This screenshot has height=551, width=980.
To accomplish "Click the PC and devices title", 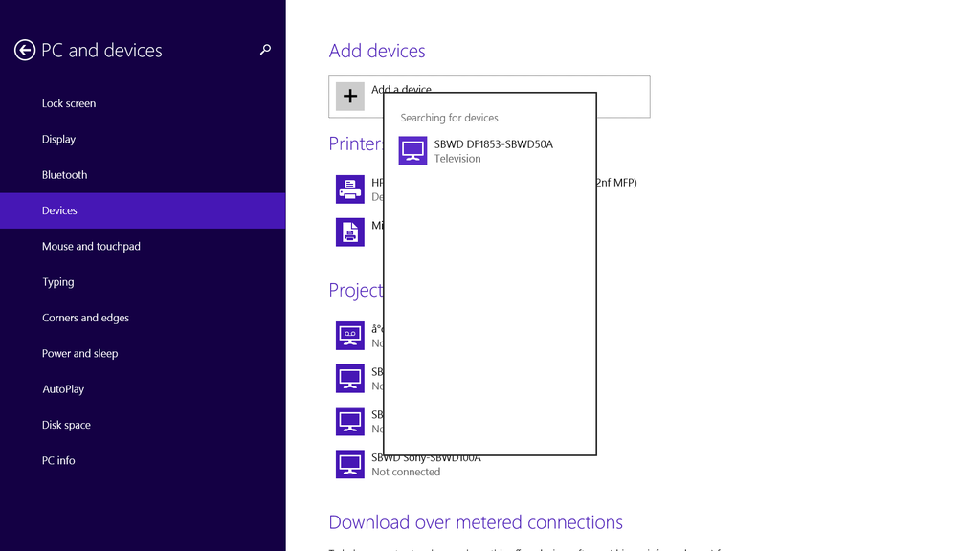I will (101, 50).
